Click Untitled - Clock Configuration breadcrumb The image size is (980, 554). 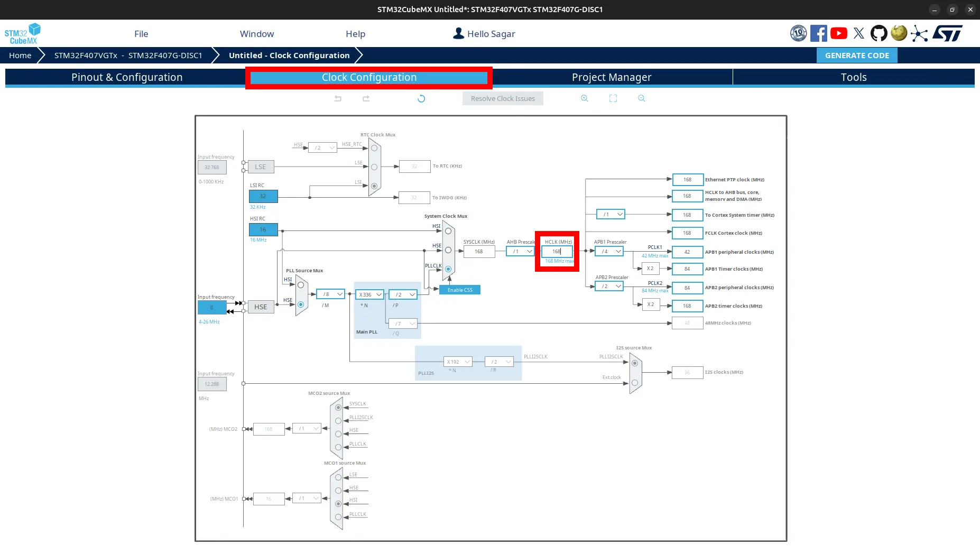pos(289,56)
